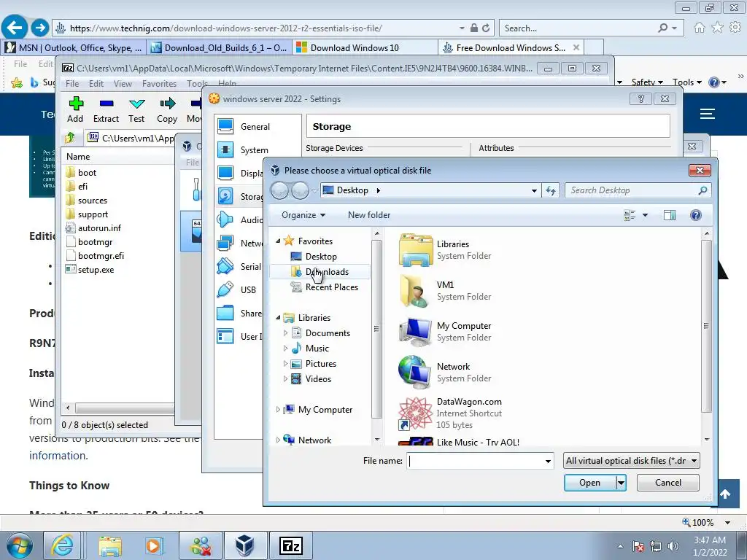Click the information link on webpage
This screenshot has width=747, height=560.
tap(58, 456)
